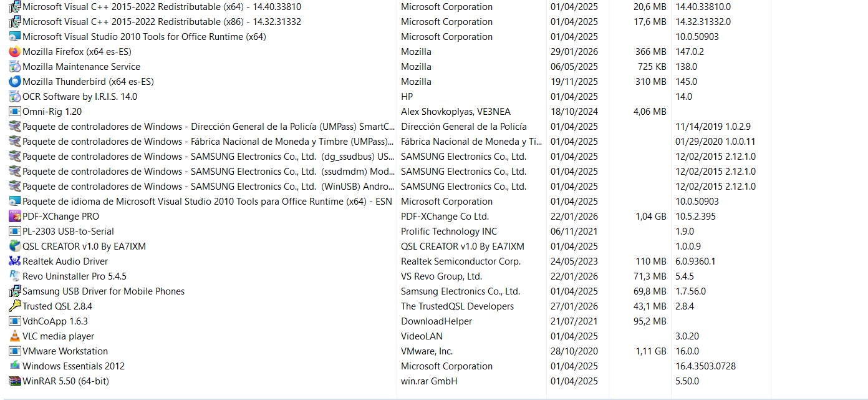This screenshot has height=400, width=868.
Task: Select the Mozilla Maintenance Service row
Action: (x=81, y=67)
